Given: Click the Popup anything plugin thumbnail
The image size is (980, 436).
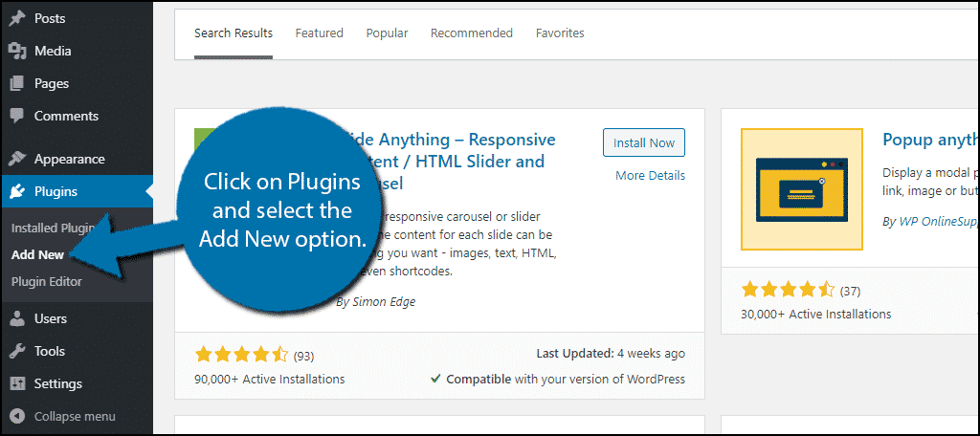Looking at the screenshot, I should 802,189.
